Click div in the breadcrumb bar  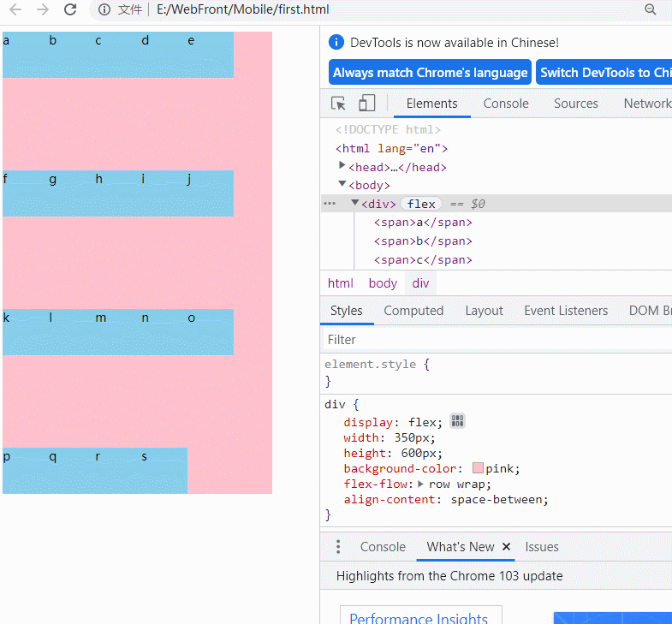[420, 283]
